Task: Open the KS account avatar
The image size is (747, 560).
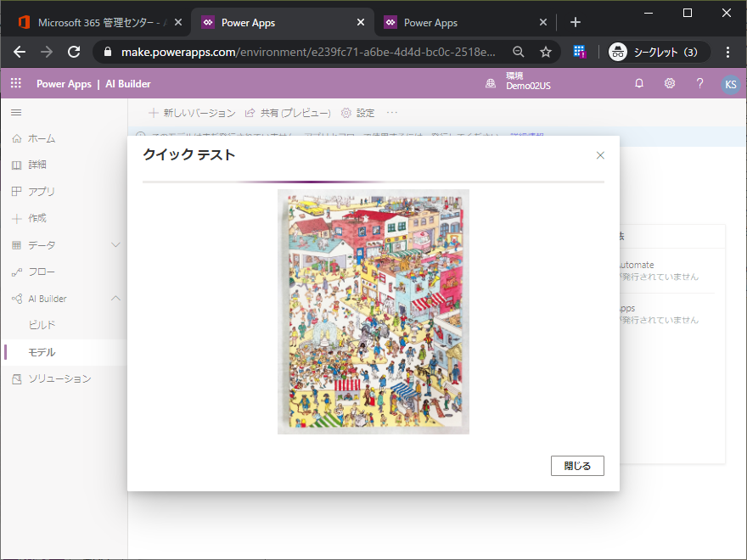Action: point(730,84)
